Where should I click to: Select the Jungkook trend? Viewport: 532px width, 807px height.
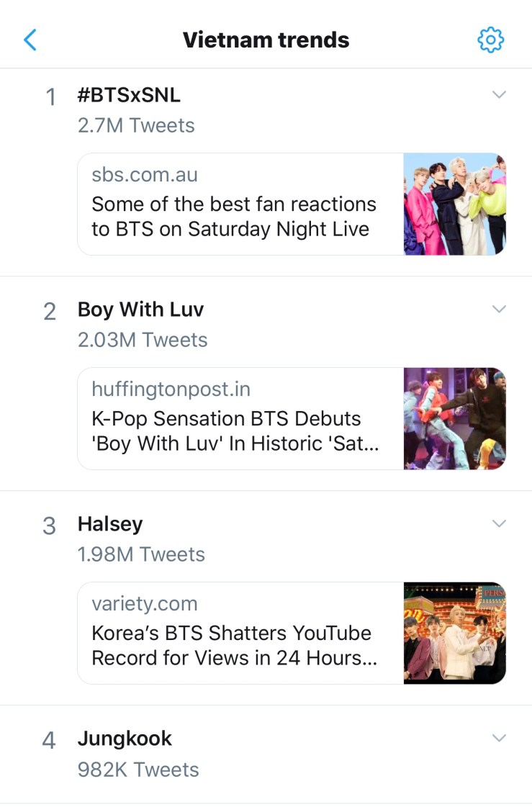[x=125, y=739]
